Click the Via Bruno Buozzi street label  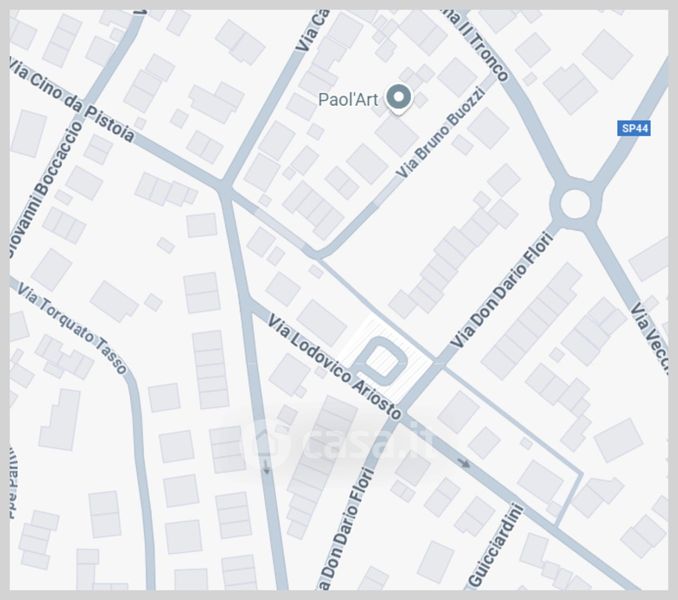click(x=440, y=132)
